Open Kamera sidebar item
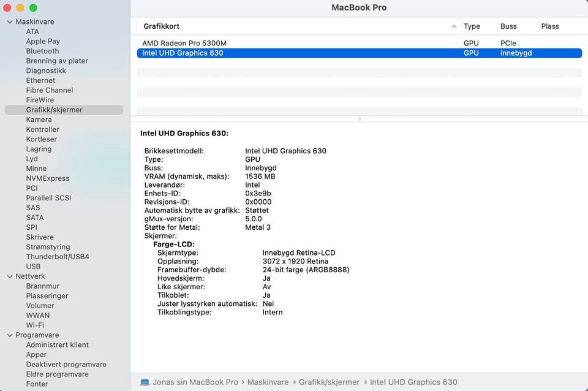The image size is (588, 391). click(39, 120)
